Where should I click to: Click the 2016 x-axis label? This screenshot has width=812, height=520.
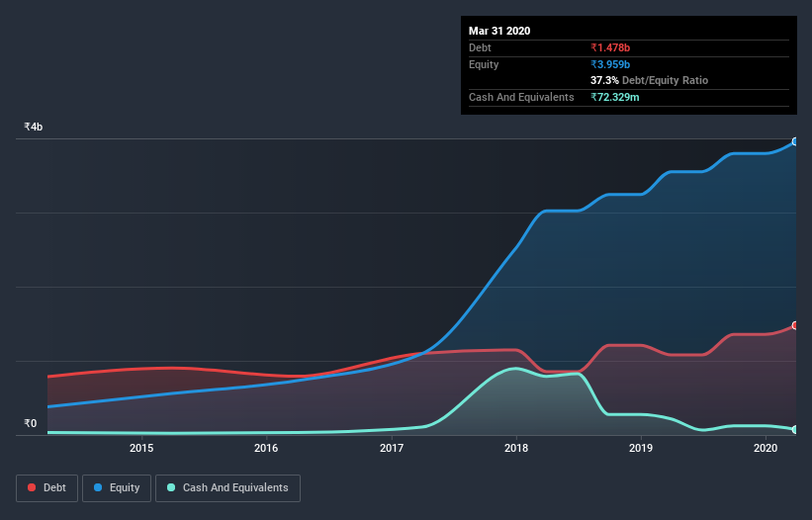266,448
